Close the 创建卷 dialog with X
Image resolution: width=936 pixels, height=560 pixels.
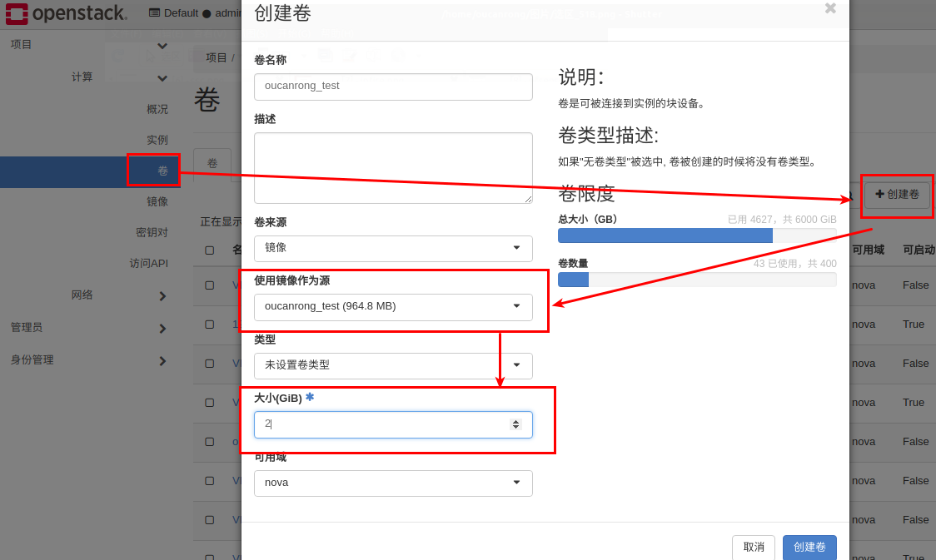coord(830,8)
